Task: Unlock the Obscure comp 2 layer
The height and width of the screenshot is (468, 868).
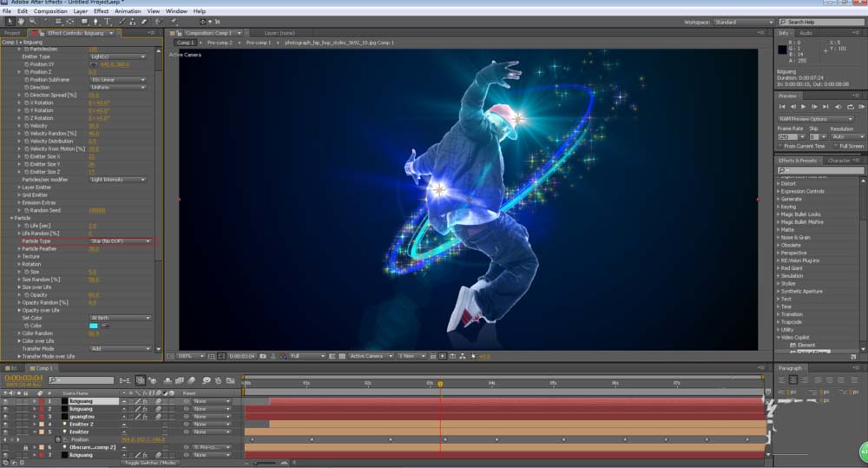Action: click(25, 447)
